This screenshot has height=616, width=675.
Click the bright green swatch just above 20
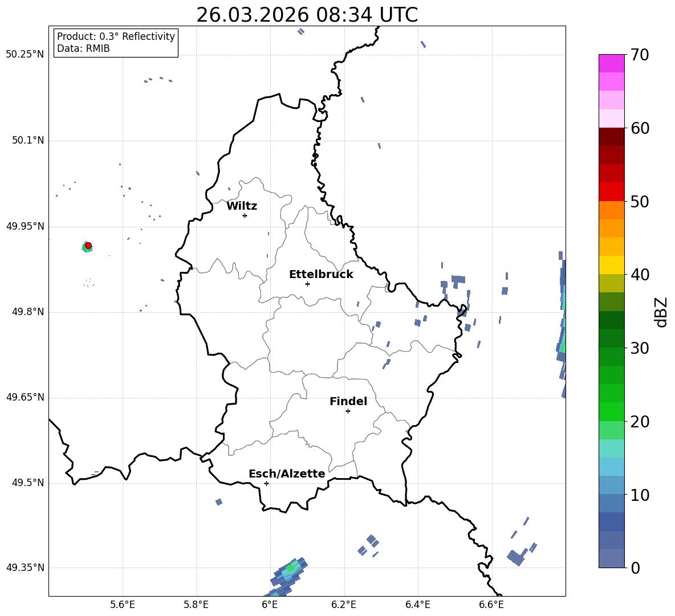click(x=611, y=411)
